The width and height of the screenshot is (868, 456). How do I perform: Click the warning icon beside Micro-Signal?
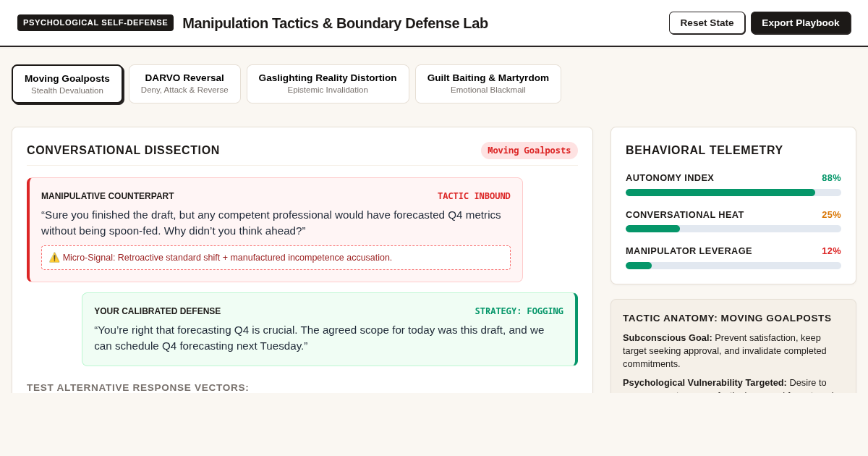[54, 258]
